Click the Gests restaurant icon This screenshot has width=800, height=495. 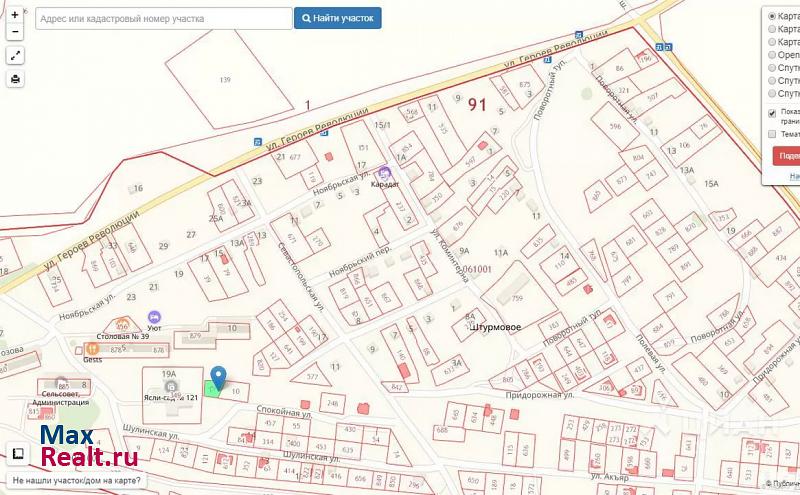[x=91, y=348]
